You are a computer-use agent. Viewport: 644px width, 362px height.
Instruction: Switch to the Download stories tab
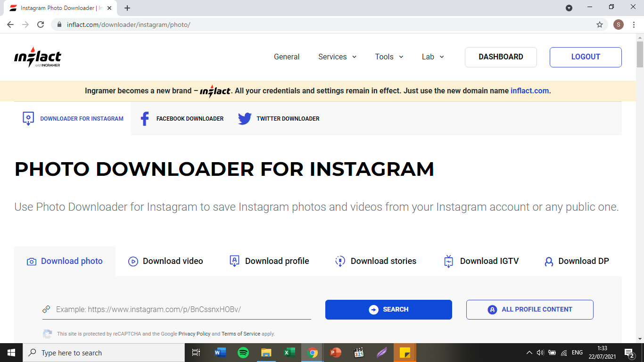376,261
